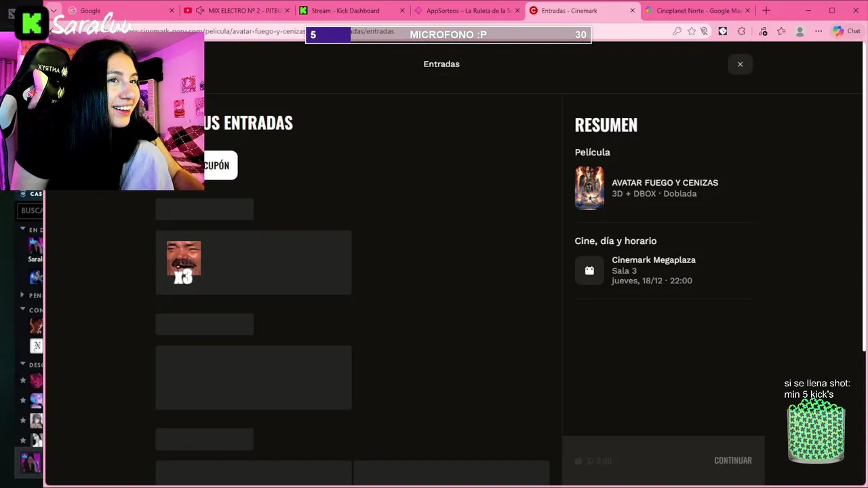This screenshot has height=488, width=868.
Task: Collapse the DES… section arrow in the sidebar
Action: (22, 364)
